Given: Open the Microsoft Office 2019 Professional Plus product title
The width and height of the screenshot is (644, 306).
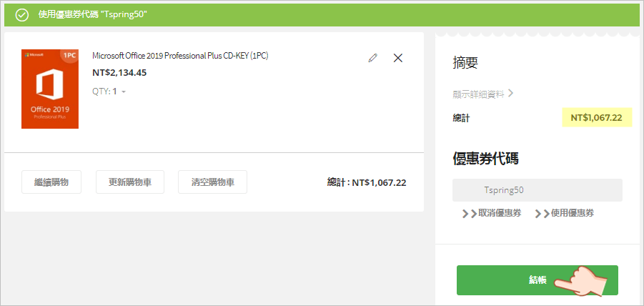Looking at the screenshot, I should [x=180, y=56].
